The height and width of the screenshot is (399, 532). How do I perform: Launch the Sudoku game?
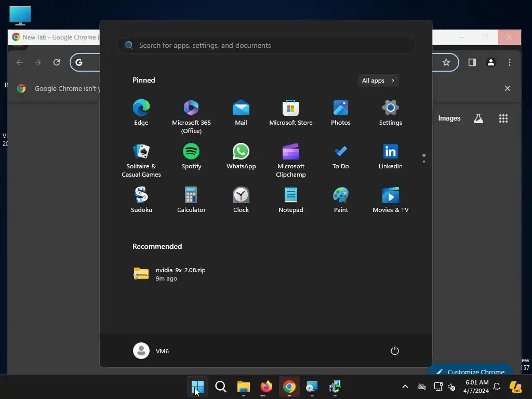point(141,200)
